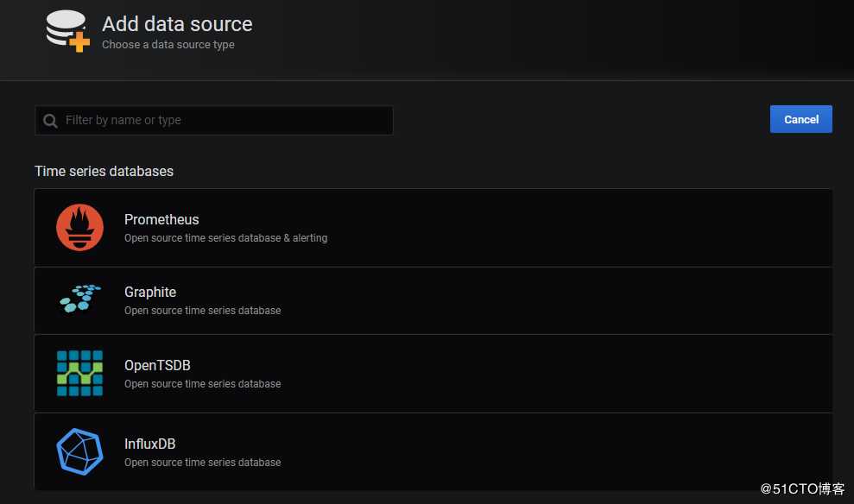Click the Prometheus description mentioning alerting
The image size is (854, 504).
pos(225,238)
